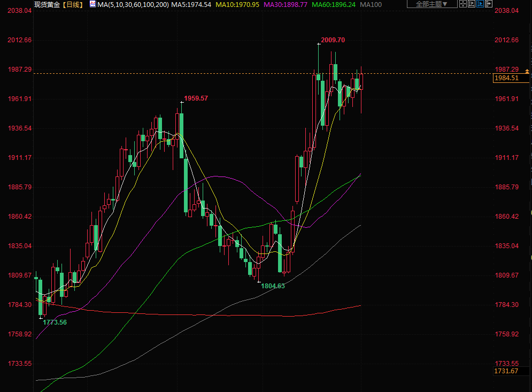Image resolution: width=532 pixels, height=392 pixels.
Task: Click the blue-highlighted play-forward icon
Action: [480, 4]
